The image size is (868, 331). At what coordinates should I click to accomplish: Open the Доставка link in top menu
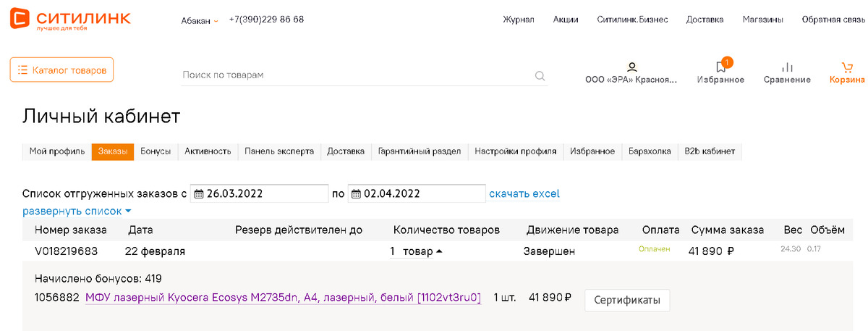click(705, 20)
